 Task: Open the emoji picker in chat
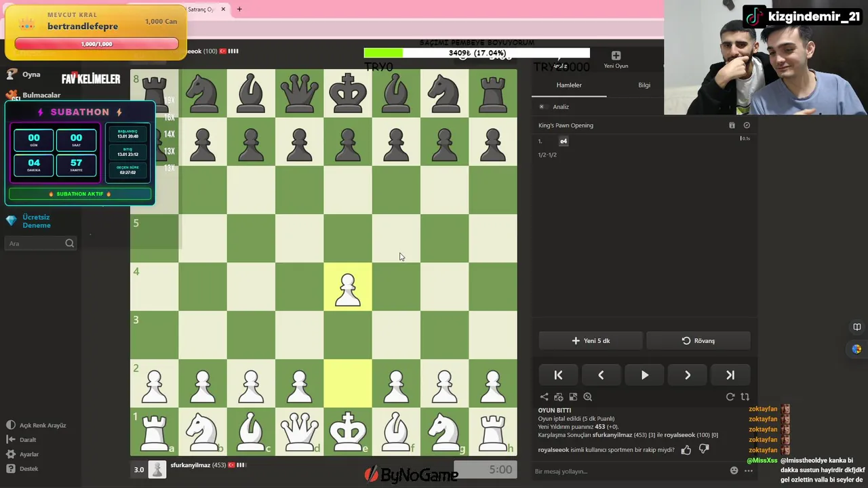point(734,470)
